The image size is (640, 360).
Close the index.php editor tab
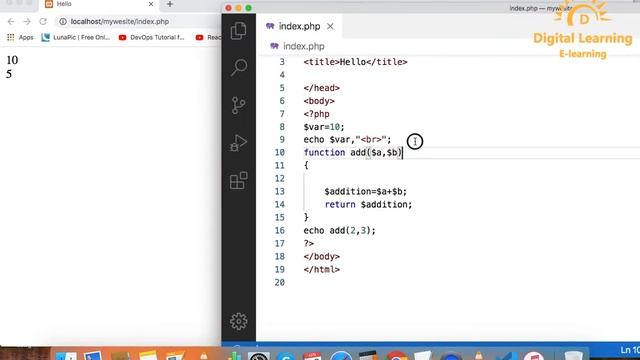(x=330, y=26)
